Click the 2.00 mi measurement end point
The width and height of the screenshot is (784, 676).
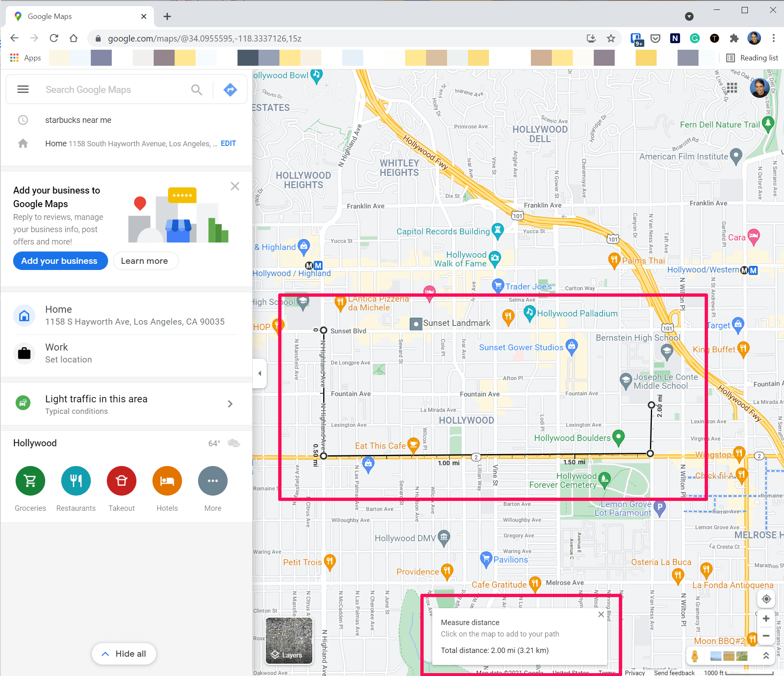(x=651, y=405)
